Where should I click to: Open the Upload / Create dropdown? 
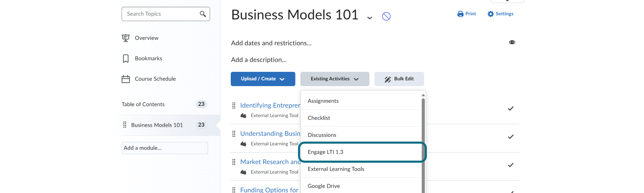[263, 79]
